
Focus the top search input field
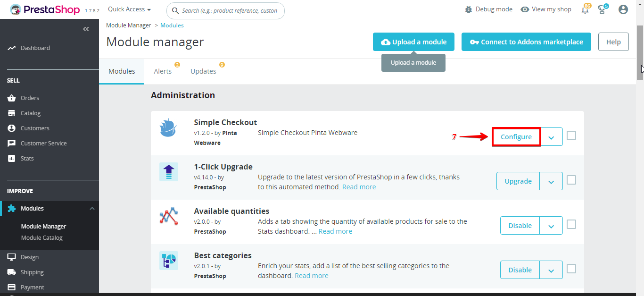point(230,10)
